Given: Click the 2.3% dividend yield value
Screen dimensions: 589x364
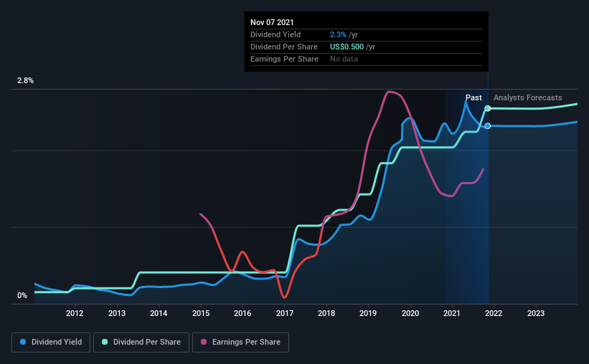Looking at the screenshot, I should pyautogui.click(x=338, y=34).
